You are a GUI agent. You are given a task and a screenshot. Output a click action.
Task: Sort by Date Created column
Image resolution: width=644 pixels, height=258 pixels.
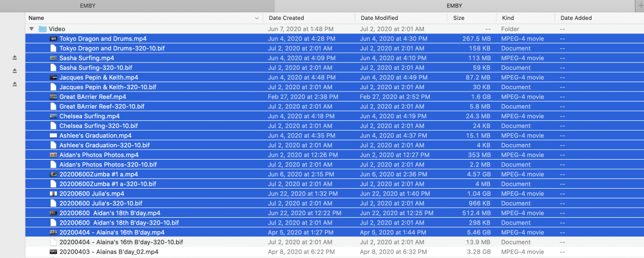286,18
